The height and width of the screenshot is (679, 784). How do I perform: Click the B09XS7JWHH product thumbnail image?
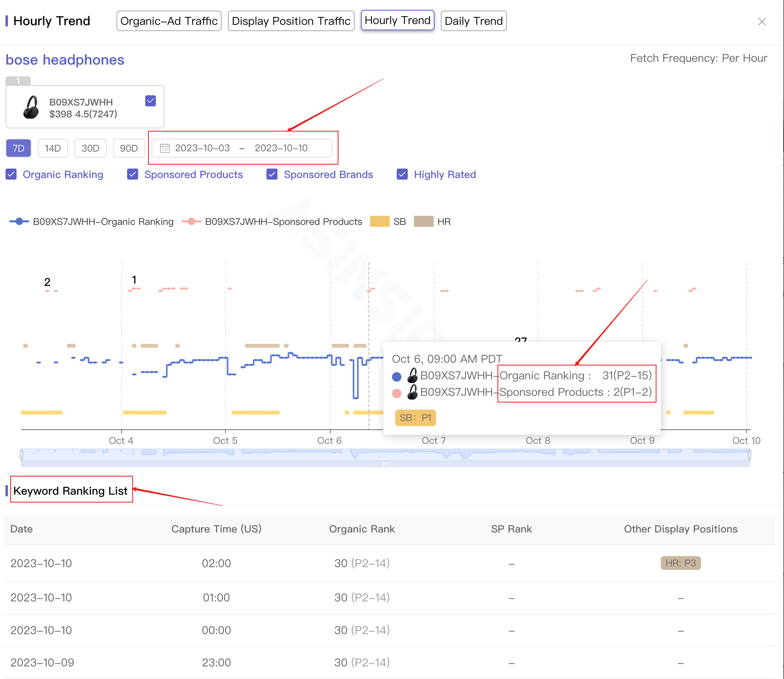point(30,107)
